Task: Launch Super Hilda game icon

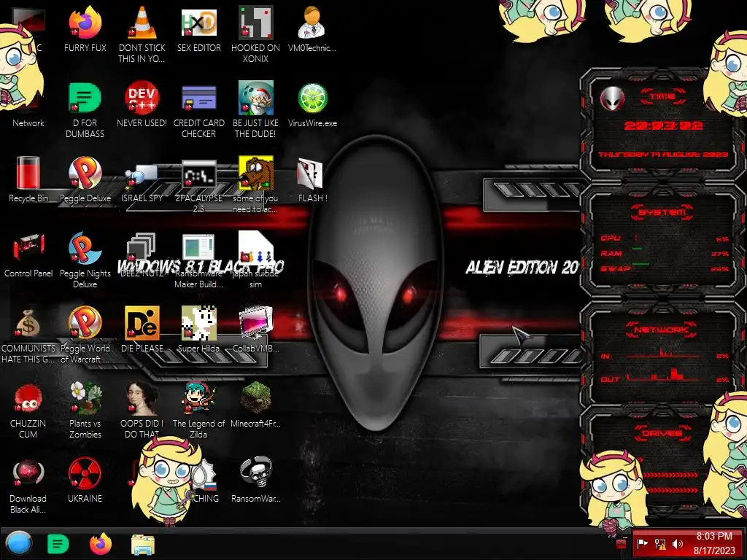Action: [198, 323]
